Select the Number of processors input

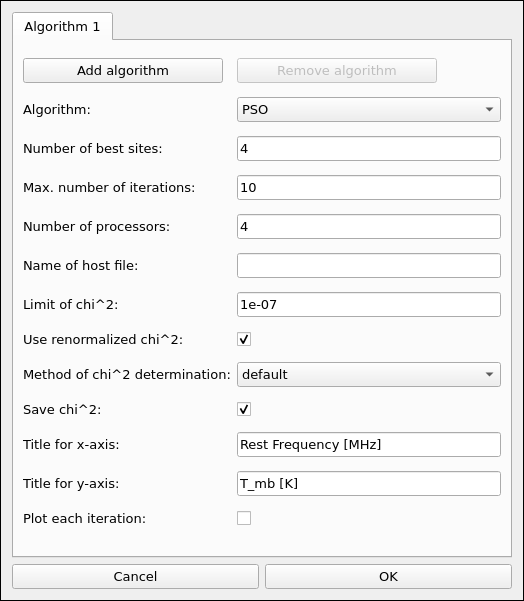point(369,227)
